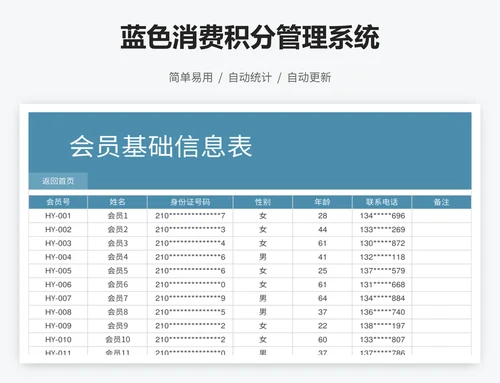Click member ID cell HY-009
The image size is (500, 383).
(x=58, y=326)
